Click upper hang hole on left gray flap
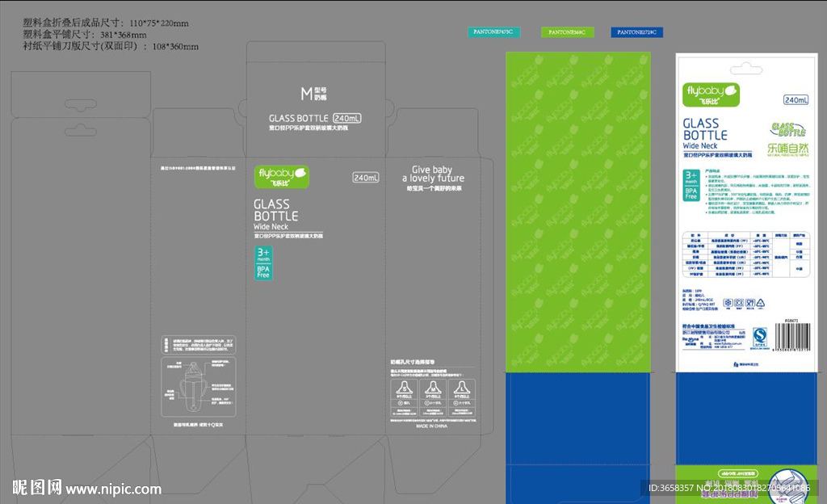Viewport: 827px width, 504px height. (x=81, y=105)
